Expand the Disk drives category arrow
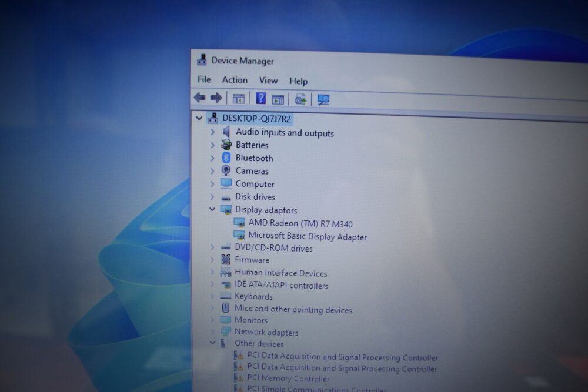The width and height of the screenshot is (588, 392). [x=212, y=196]
